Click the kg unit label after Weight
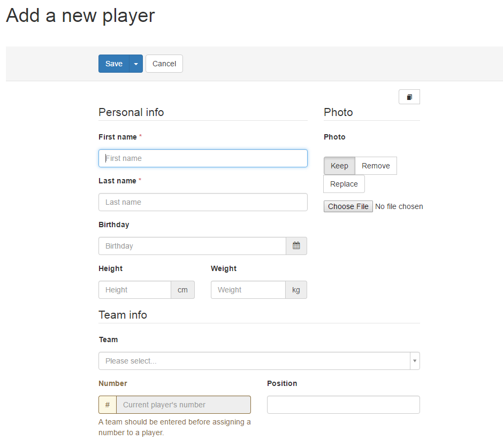This screenshot has width=503, height=448. [296, 290]
